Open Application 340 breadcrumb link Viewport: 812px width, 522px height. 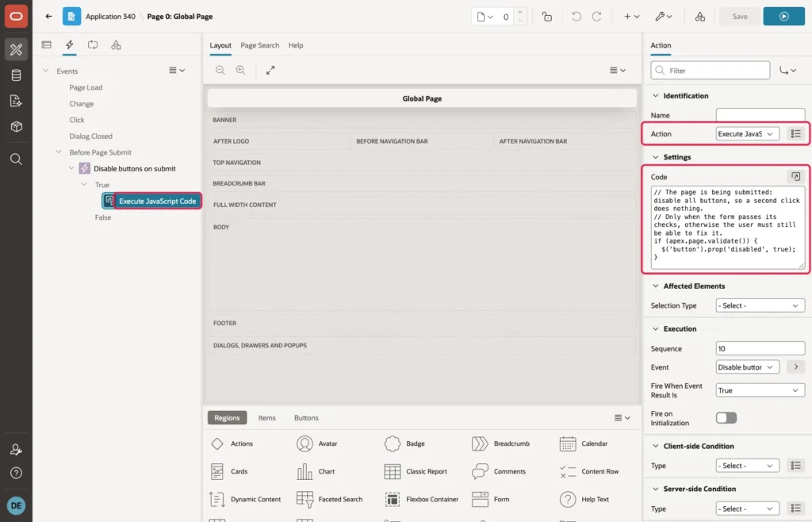tap(110, 17)
